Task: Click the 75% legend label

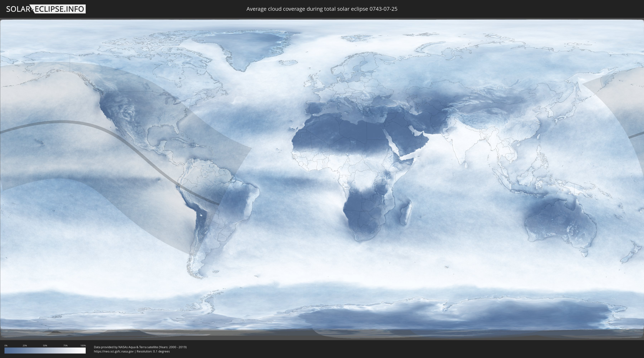Action: (x=65, y=345)
